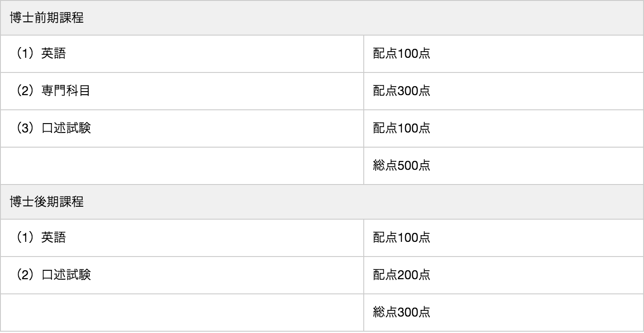644x333 pixels.
Task: Click 配点100点 next to 専門科目's upper row
Action: [504, 54]
